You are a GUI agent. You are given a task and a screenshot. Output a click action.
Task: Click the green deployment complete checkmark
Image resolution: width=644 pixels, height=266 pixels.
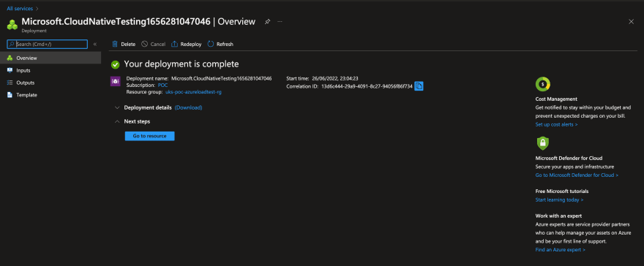tap(116, 64)
